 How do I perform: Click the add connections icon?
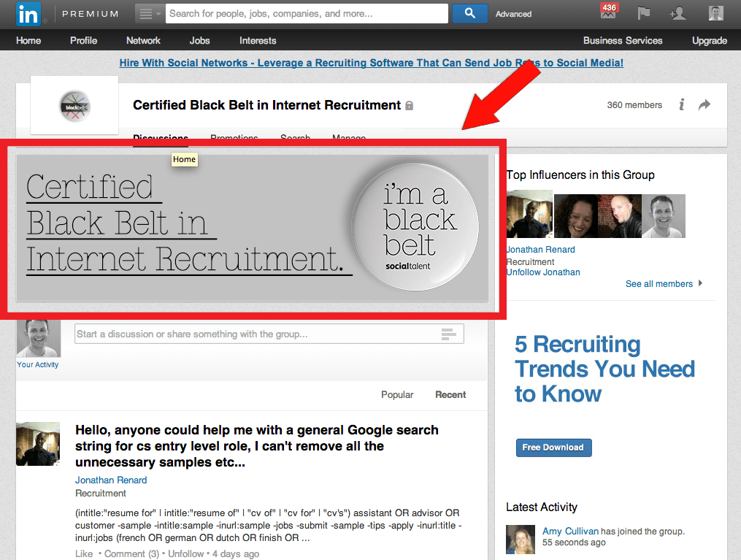click(677, 13)
